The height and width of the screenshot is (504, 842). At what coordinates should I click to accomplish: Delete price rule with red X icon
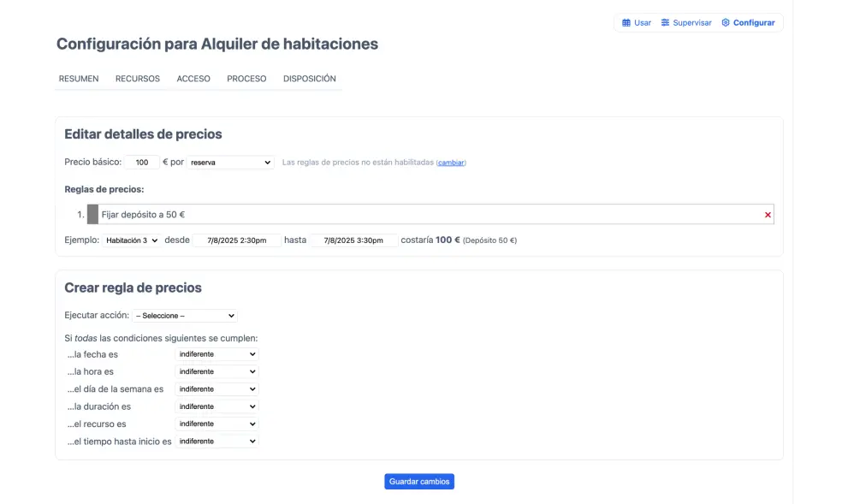coord(768,215)
